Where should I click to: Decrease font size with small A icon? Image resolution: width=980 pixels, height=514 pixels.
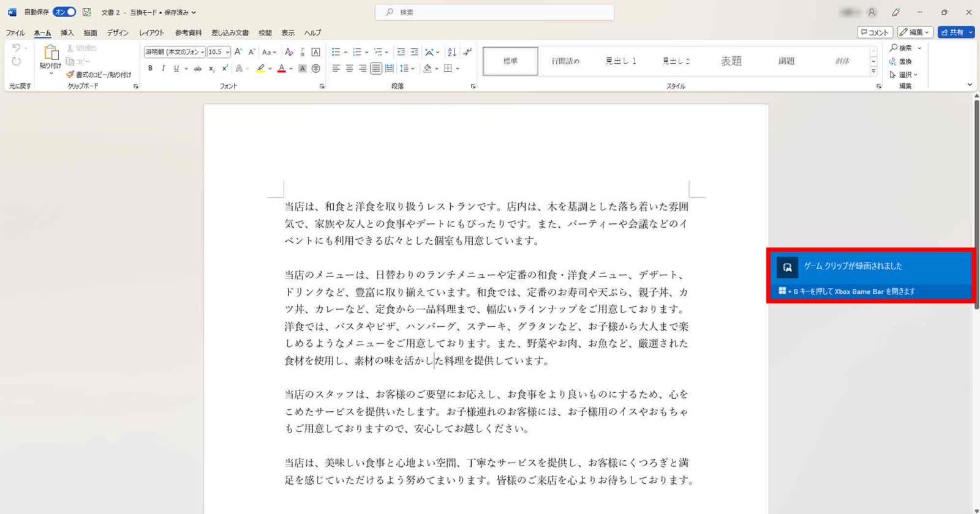coord(251,52)
